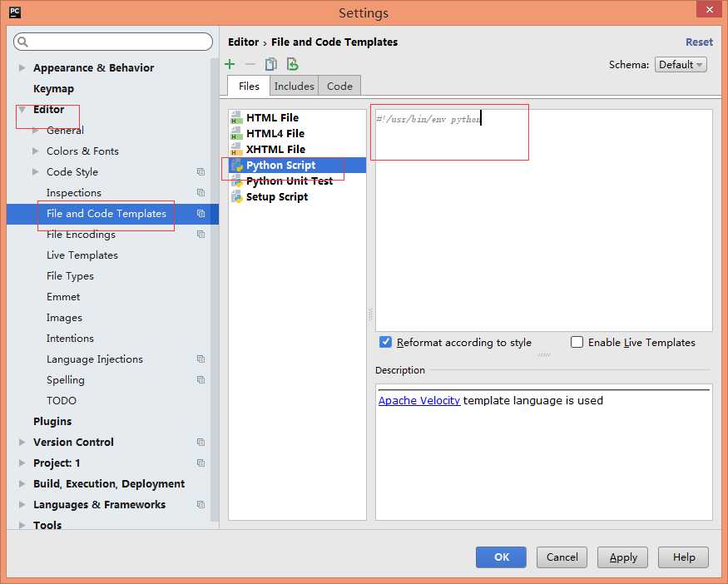Click into the template text editor area
728x584 pixels.
(x=543, y=220)
